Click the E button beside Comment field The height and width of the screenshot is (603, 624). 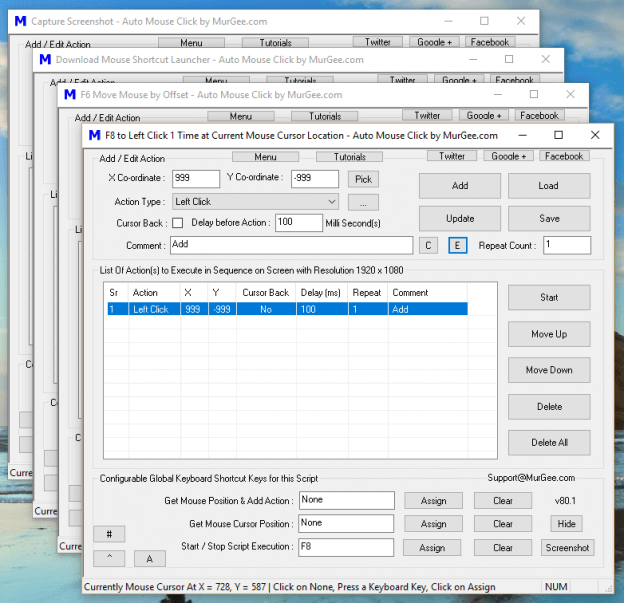click(457, 245)
